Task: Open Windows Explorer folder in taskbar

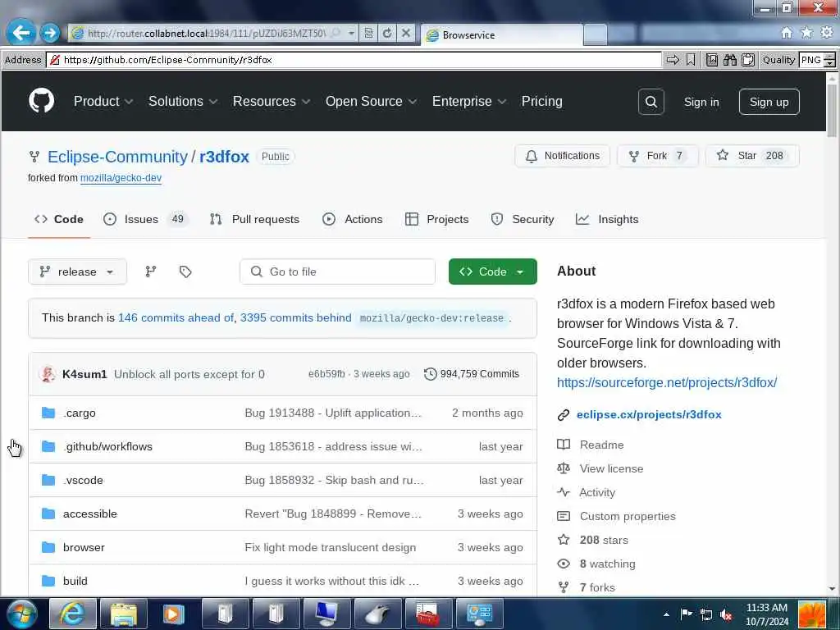Action: [123, 614]
